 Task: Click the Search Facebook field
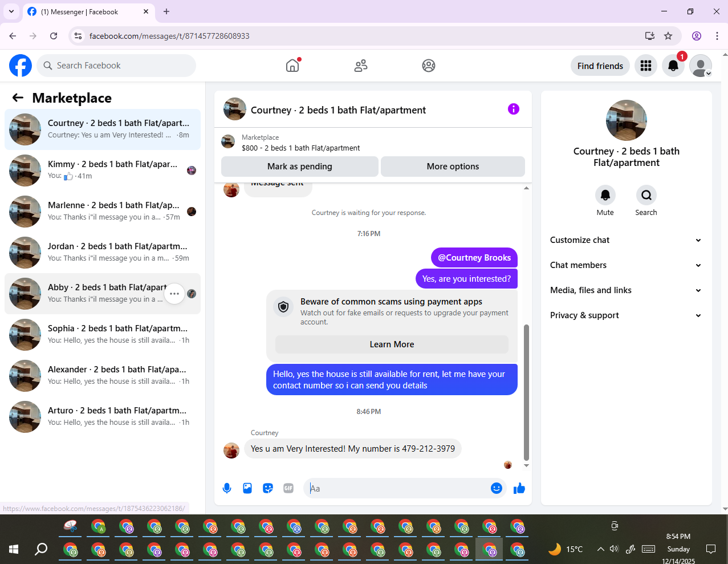116,66
